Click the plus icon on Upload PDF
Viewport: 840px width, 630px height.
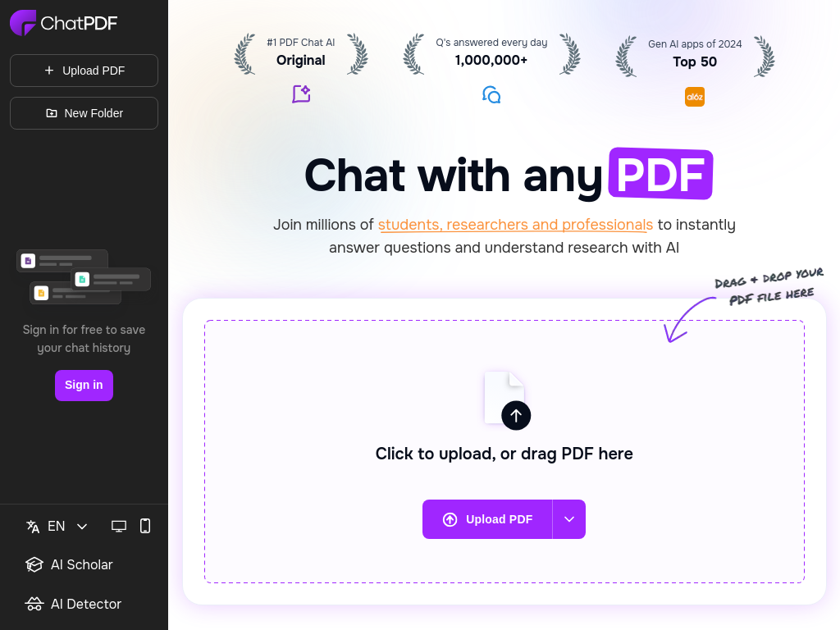(49, 71)
